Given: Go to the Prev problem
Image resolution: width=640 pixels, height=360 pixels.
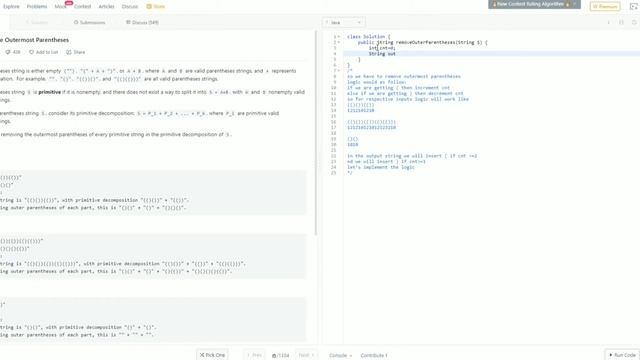Looking at the screenshot, I should (254, 355).
